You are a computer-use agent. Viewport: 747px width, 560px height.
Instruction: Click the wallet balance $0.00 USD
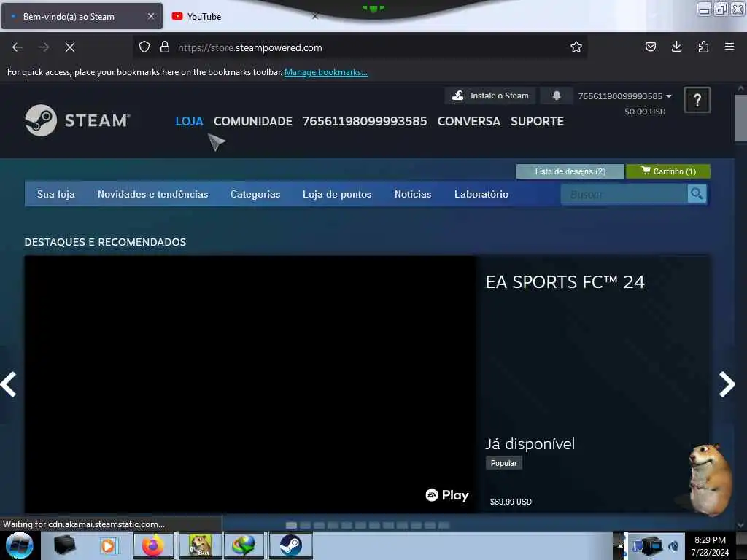pyautogui.click(x=645, y=112)
